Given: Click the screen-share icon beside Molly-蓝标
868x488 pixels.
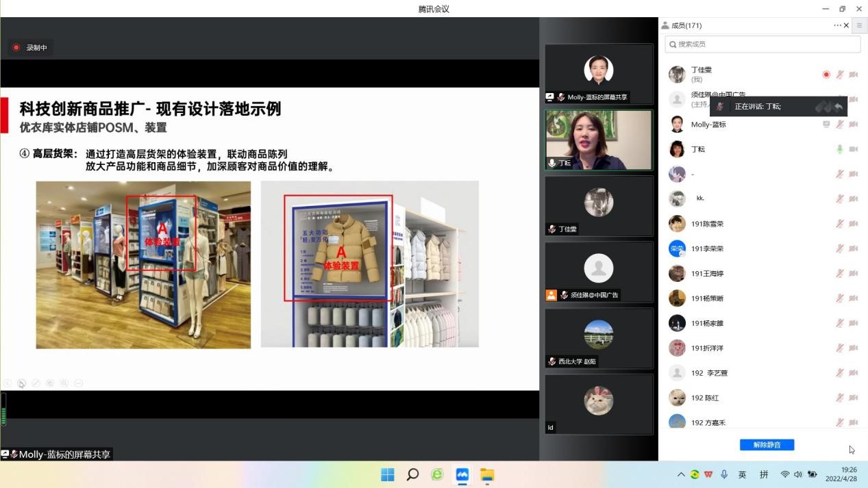Looking at the screenshot, I should [x=826, y=124].
